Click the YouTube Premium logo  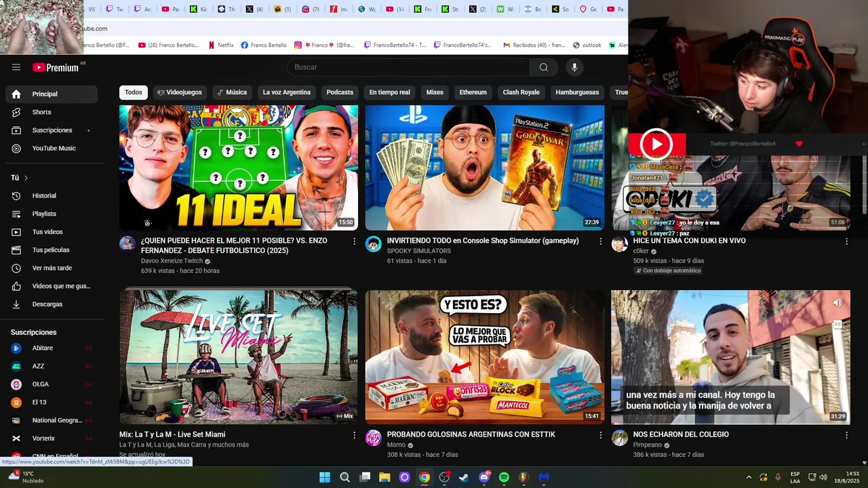[56, 67]
